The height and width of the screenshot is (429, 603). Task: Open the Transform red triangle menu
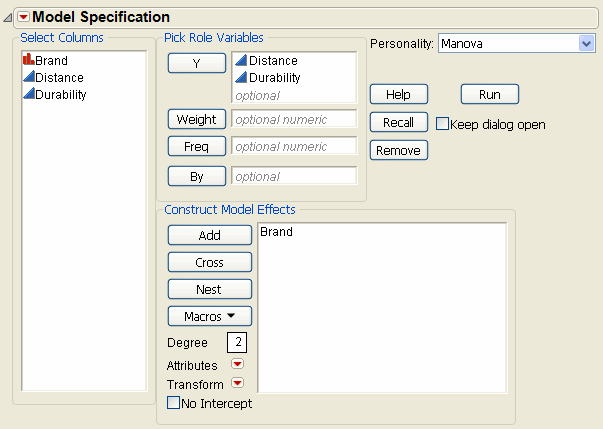click(237, 383)
